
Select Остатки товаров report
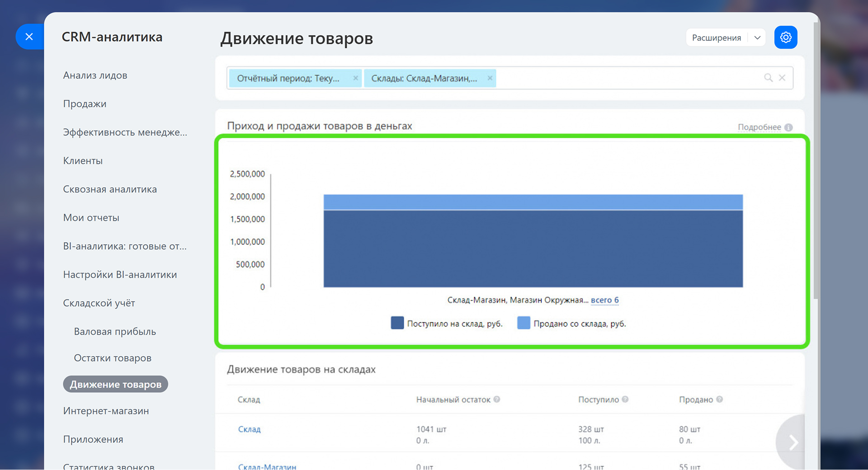click(113, 358)
